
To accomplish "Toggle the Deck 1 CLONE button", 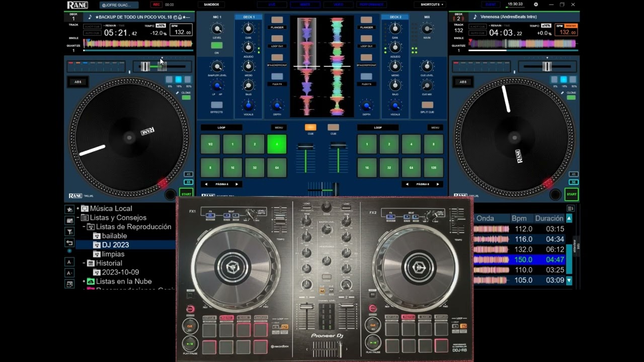I will (186, 97).
